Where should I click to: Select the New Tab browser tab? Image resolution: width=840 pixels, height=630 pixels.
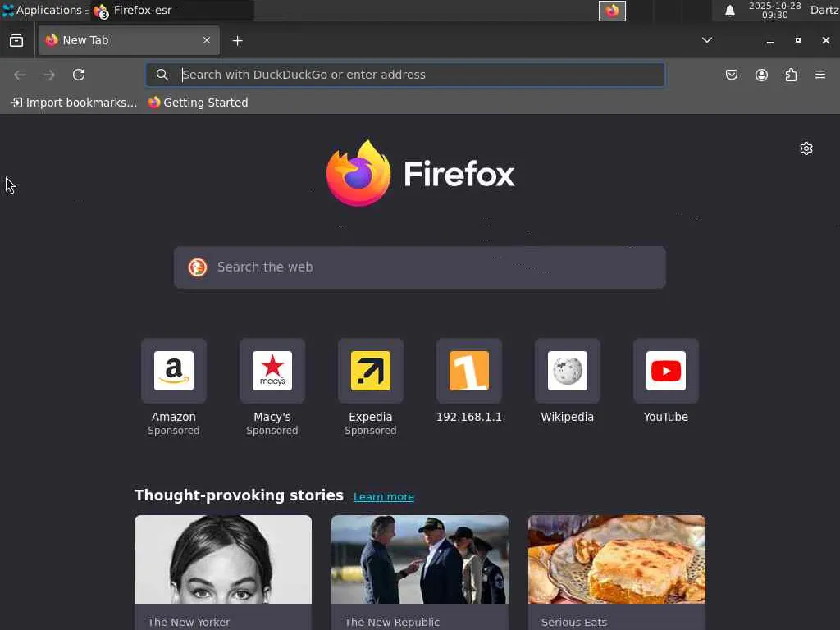pyautogui.click(x=129, y=40)
